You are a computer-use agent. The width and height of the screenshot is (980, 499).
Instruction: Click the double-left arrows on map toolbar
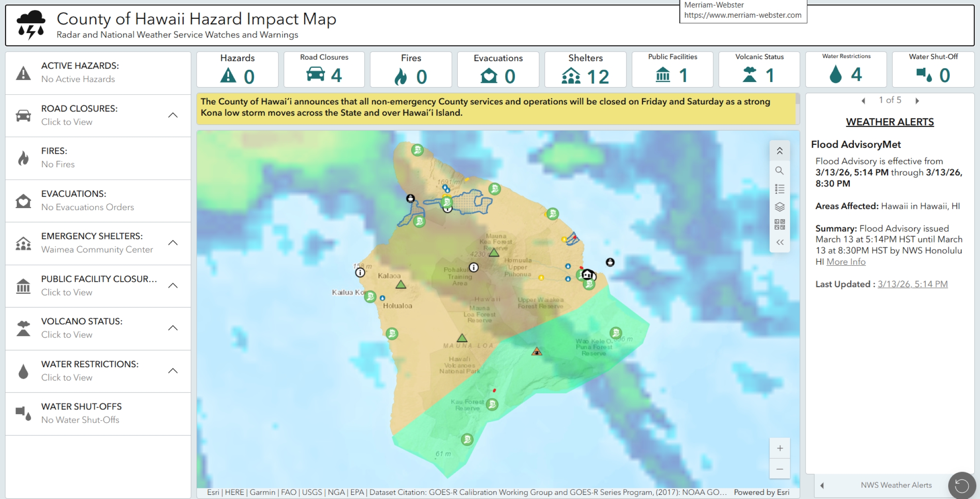click(779, 242)
